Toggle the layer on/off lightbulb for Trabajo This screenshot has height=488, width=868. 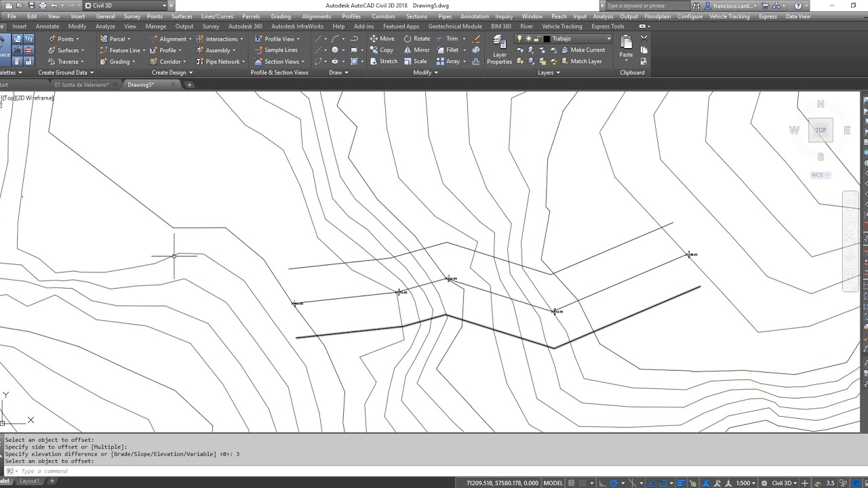(519, 39)
